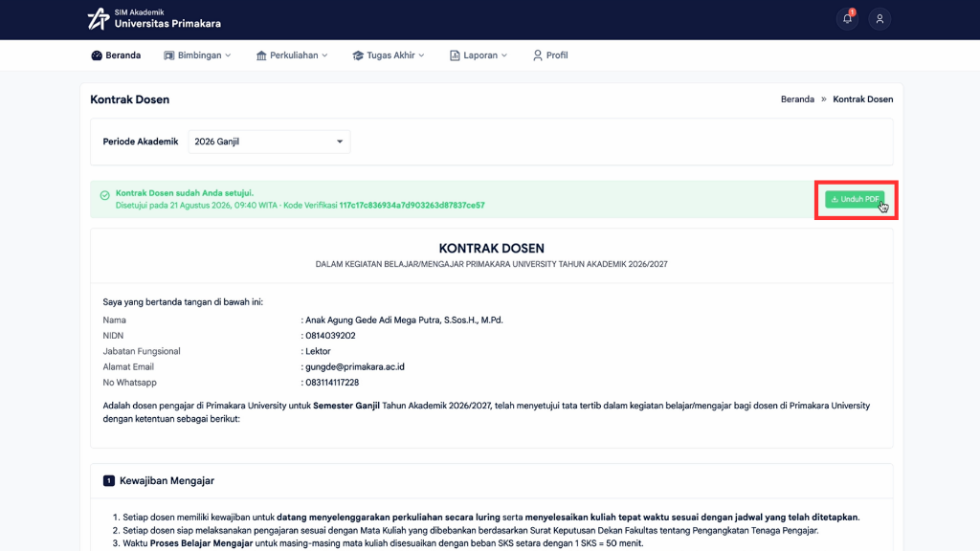Open the Bimbingan menu
This screenshot has width=980, height=551.
(x=197, y=55)
